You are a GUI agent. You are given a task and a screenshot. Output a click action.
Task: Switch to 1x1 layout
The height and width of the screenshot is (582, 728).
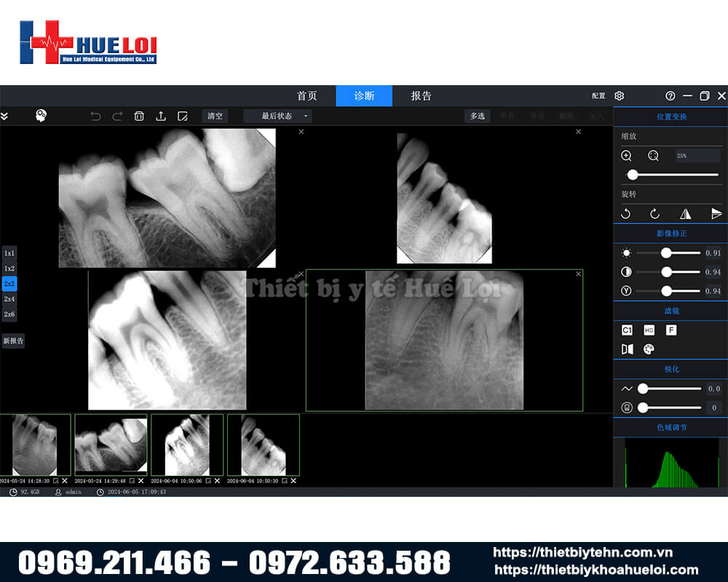click(9, 253)
